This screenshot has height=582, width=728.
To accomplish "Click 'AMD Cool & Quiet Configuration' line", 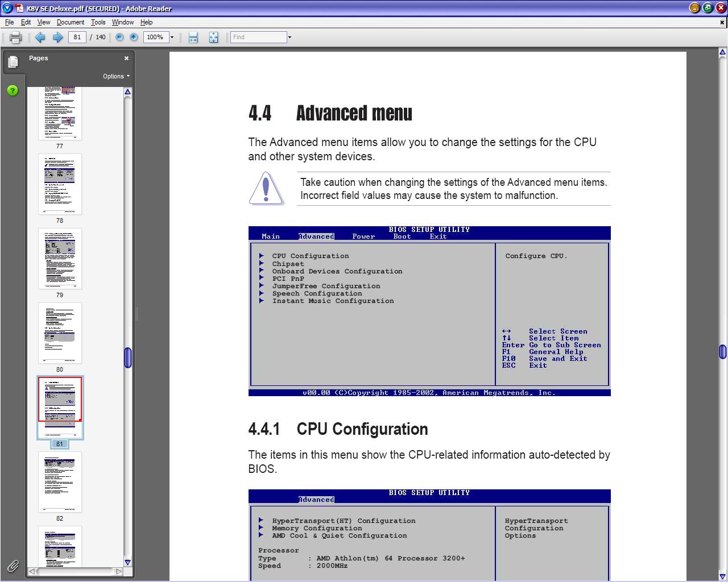I will click(x=340, y=535).
